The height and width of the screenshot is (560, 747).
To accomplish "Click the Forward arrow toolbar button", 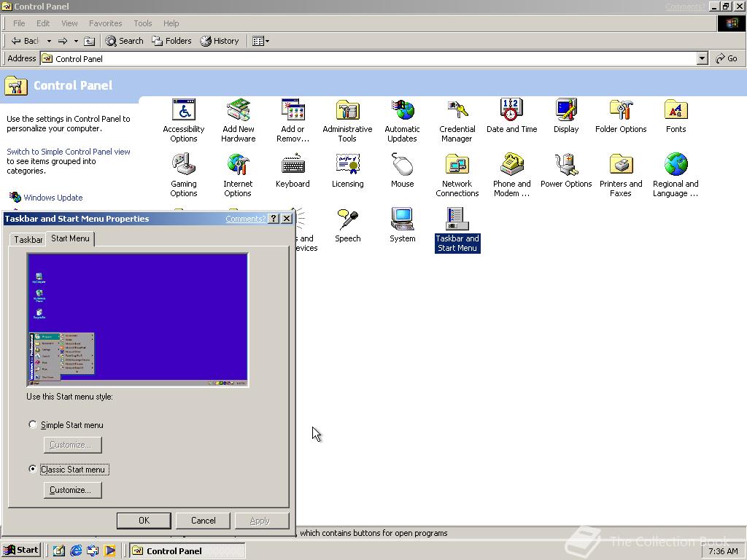I will [63, 41].
